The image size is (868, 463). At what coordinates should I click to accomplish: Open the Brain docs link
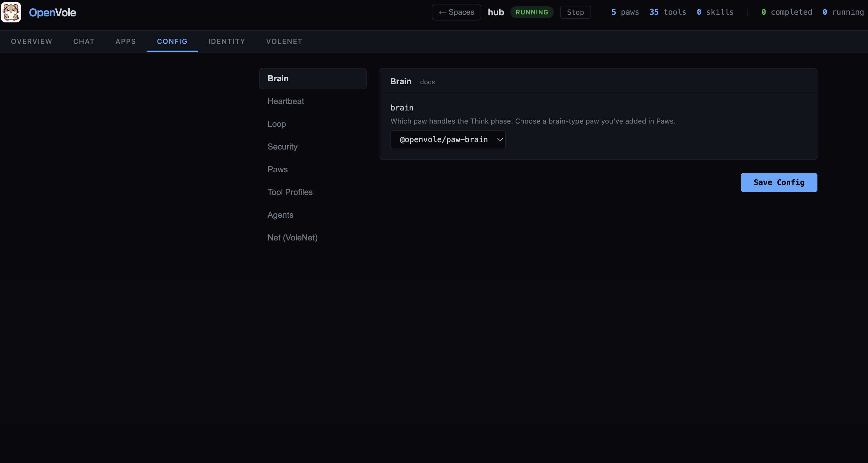[427, 82]
